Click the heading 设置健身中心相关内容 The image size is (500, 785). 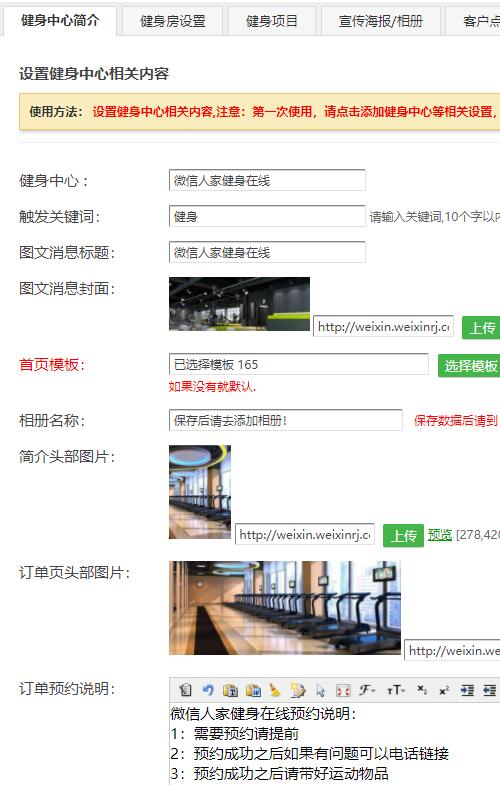click(x=94, y=74)
